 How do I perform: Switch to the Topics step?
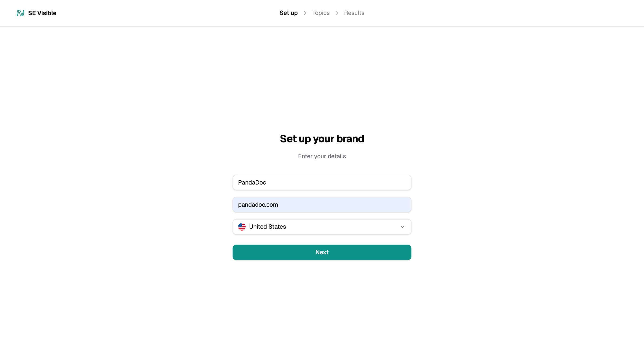click(x=321, y=13)
